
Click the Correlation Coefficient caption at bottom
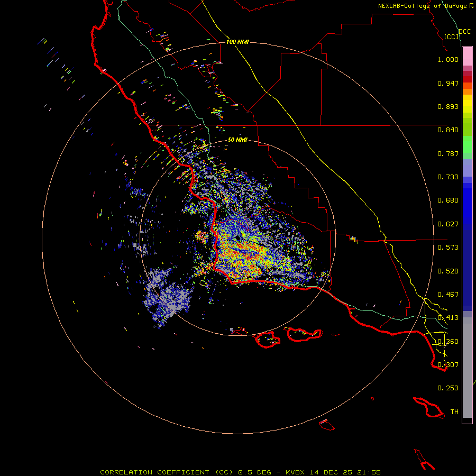tap(240, 472)
